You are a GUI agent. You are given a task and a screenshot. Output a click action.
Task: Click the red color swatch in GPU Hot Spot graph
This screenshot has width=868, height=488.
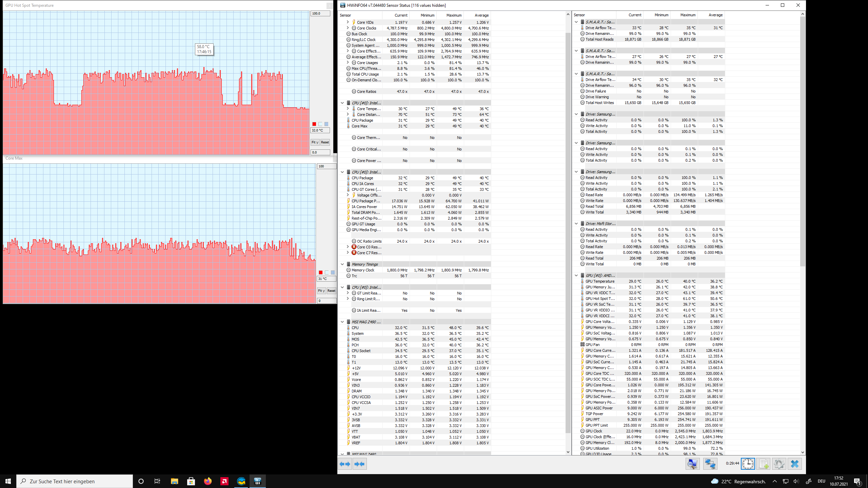314,124
